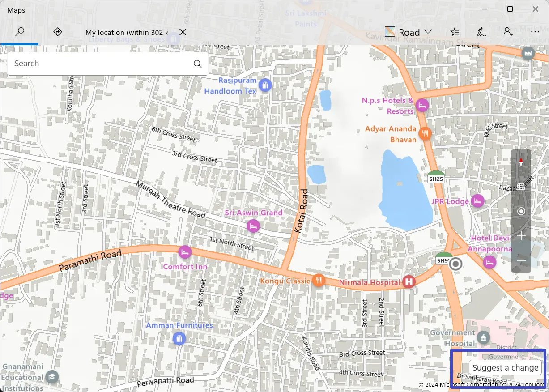The width and height of the screenshot is (549, 392).
Task: Open the Directions tab
Action: click(57, 32)
